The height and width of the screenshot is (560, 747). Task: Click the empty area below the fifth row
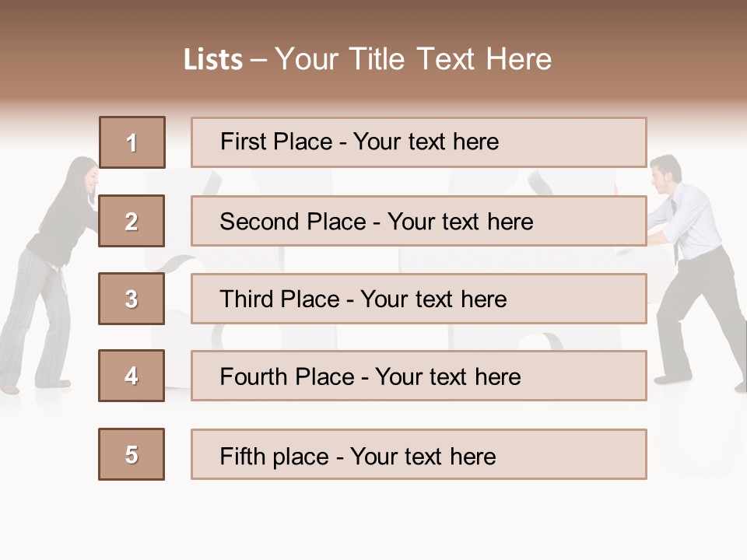373,517
